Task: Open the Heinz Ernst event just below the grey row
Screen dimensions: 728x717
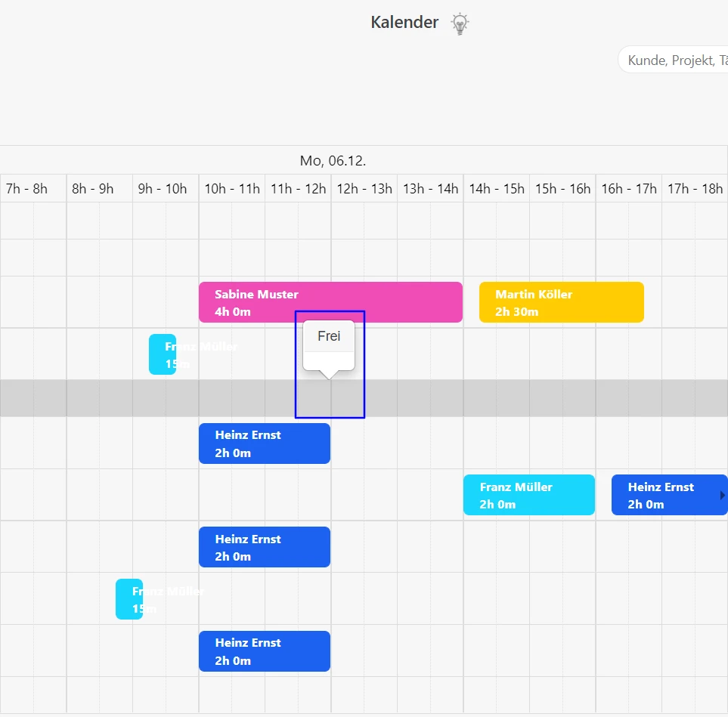Action: (264, 443)
